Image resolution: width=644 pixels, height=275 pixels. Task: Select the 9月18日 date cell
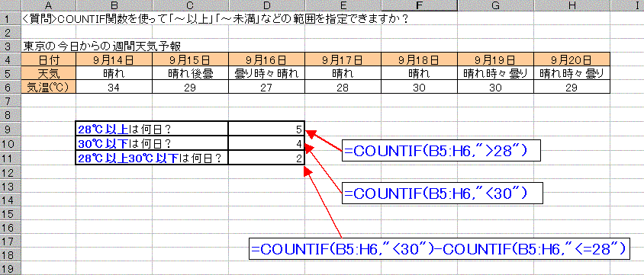419,60
